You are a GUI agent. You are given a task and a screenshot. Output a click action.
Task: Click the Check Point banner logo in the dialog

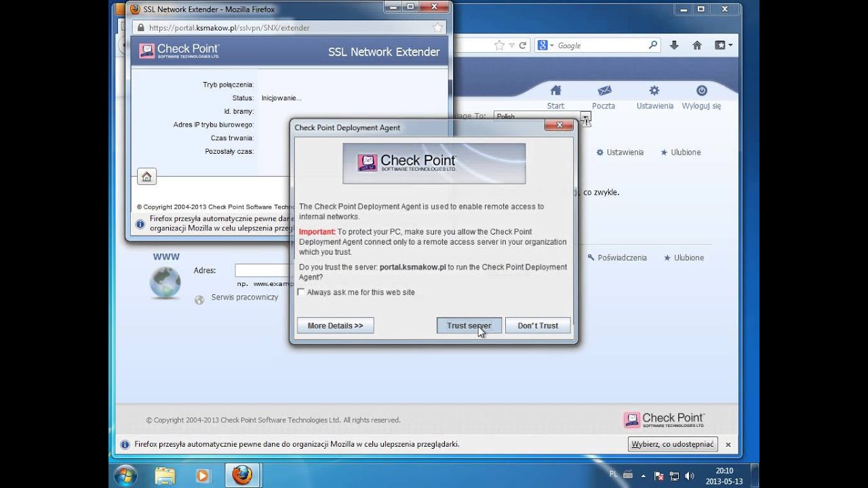tap(434, 163)
